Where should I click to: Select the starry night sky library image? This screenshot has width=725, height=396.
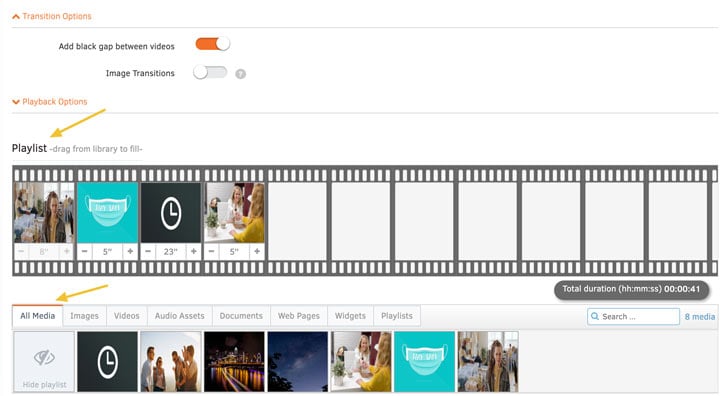pos(298,361)
